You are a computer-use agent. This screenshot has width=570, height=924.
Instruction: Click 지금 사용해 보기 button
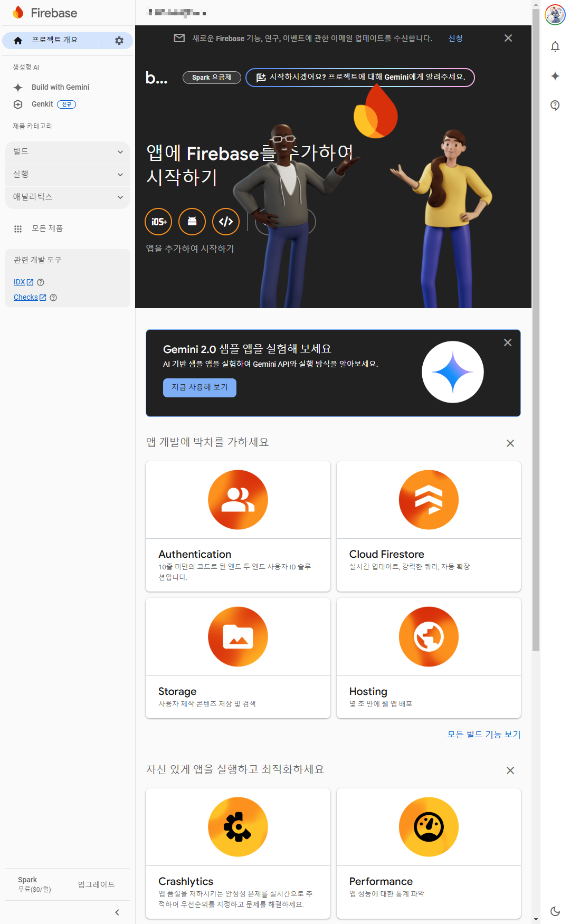tap(199, 387)
